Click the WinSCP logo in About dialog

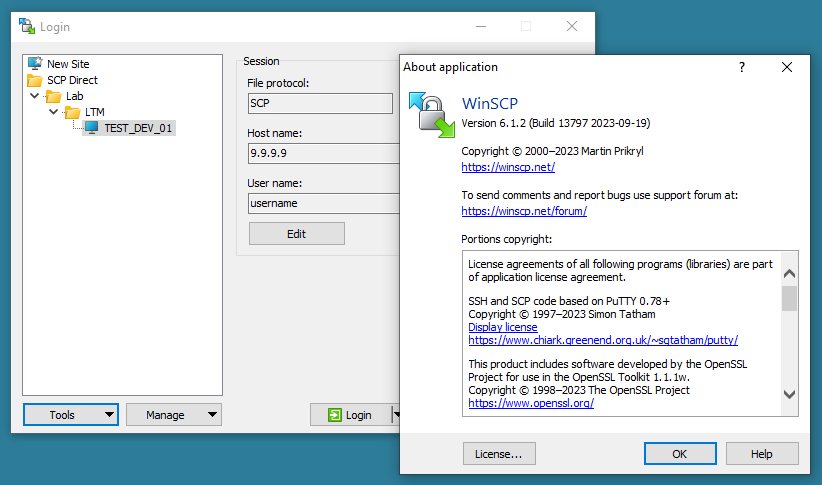430,112
